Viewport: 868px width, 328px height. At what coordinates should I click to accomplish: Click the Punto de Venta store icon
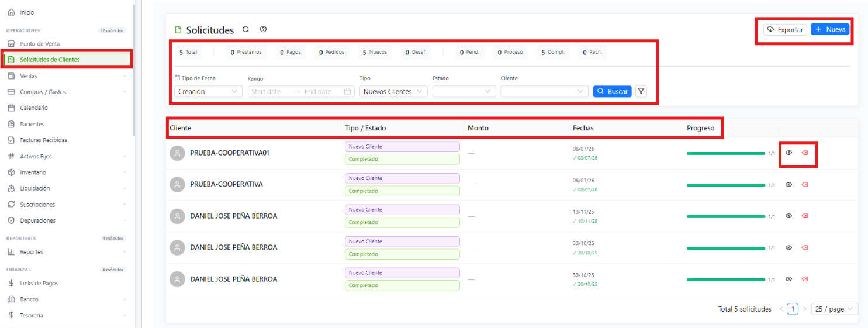[11, 44]
